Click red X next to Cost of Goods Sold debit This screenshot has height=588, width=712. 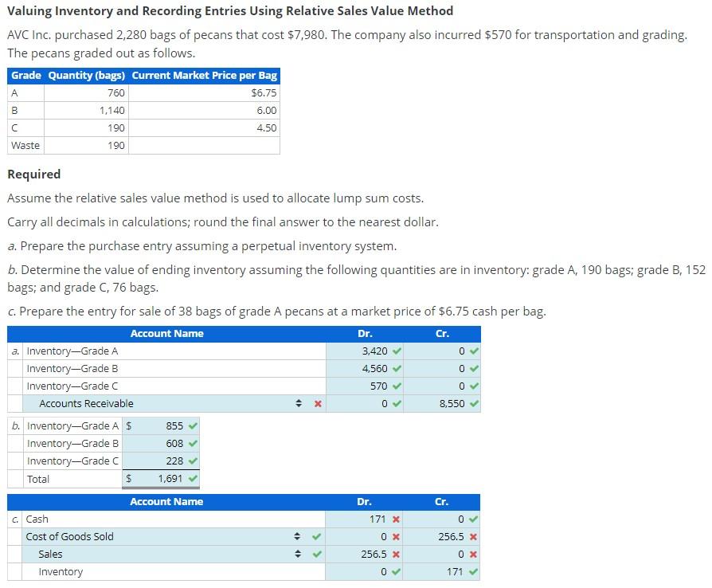pyautogui.click(x=396, y=537)
